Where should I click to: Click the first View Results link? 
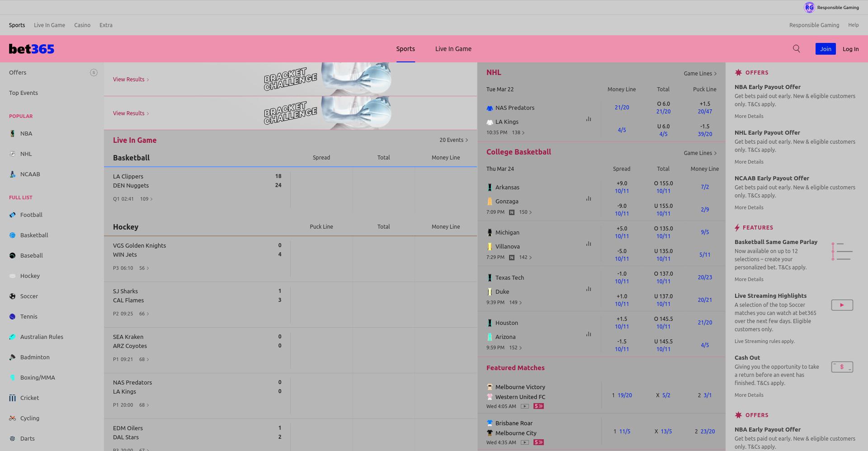(x=131, y=79)
